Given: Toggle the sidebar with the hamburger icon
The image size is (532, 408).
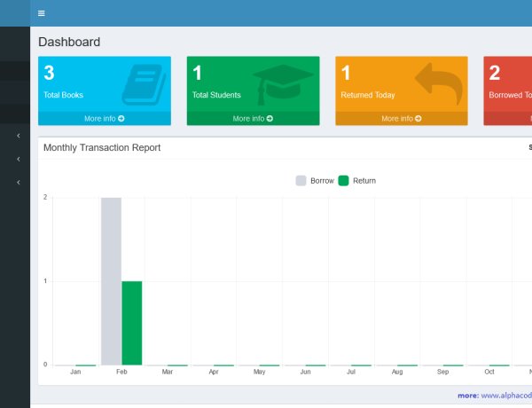Looking at the screenshot, I should (42, 13).
